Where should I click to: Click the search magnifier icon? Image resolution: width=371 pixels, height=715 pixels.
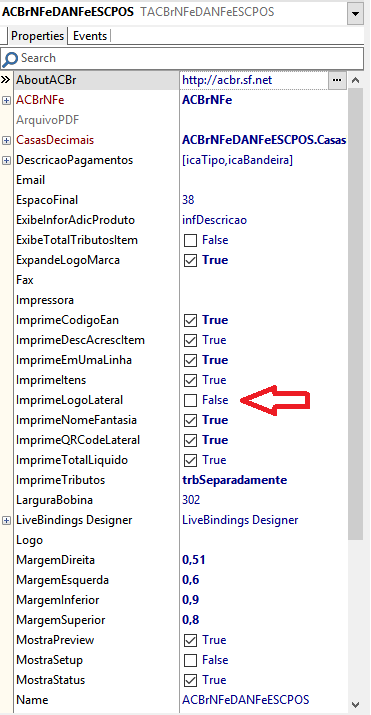pyautogui.click(x=10, y=58)
